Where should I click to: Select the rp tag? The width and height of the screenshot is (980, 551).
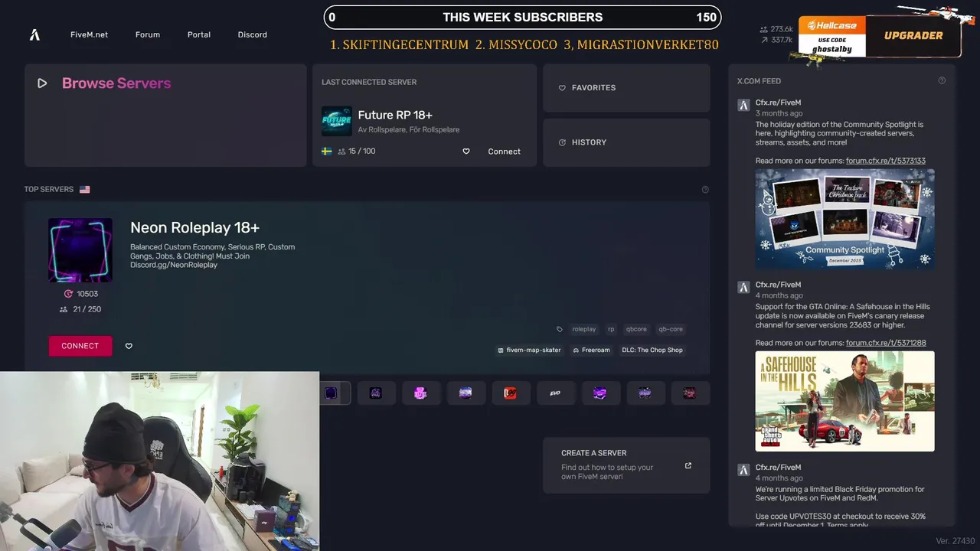pos(611,329)
